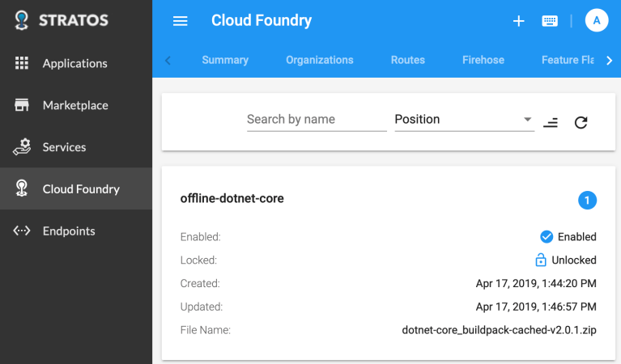This screenshot has width=621, height=364.
Task: Open Endpoints in the sidebar
Action: click(76, 231)
